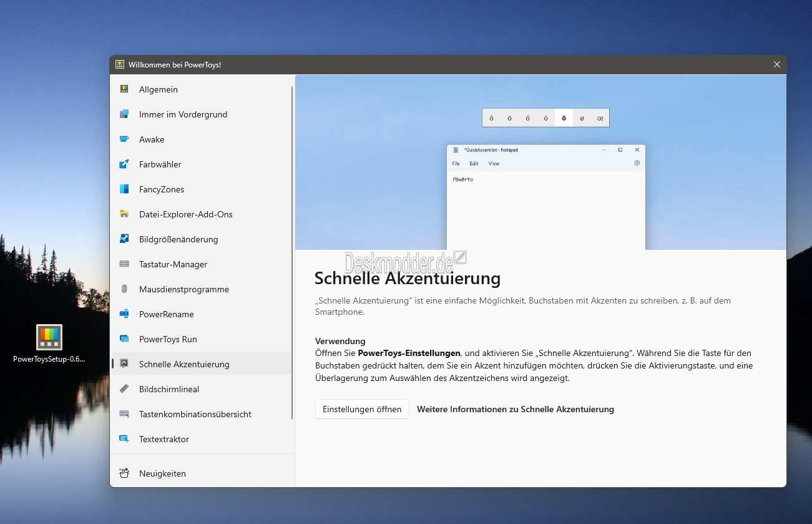This screenshot has width=812, height=524.
Task: Click the Schnelle Akzentuierung heading
Action: click(x=408, y=278)
